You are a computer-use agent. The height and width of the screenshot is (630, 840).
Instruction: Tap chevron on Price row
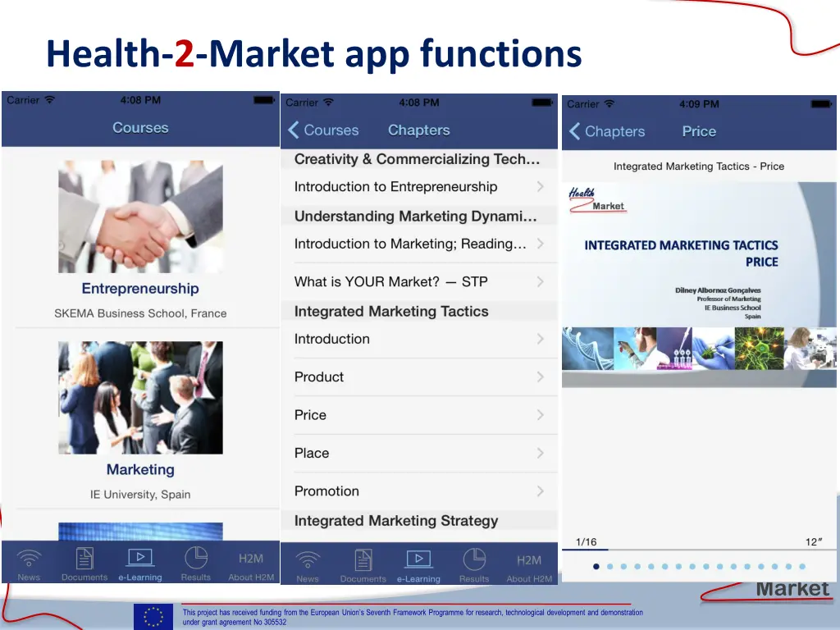540,415
